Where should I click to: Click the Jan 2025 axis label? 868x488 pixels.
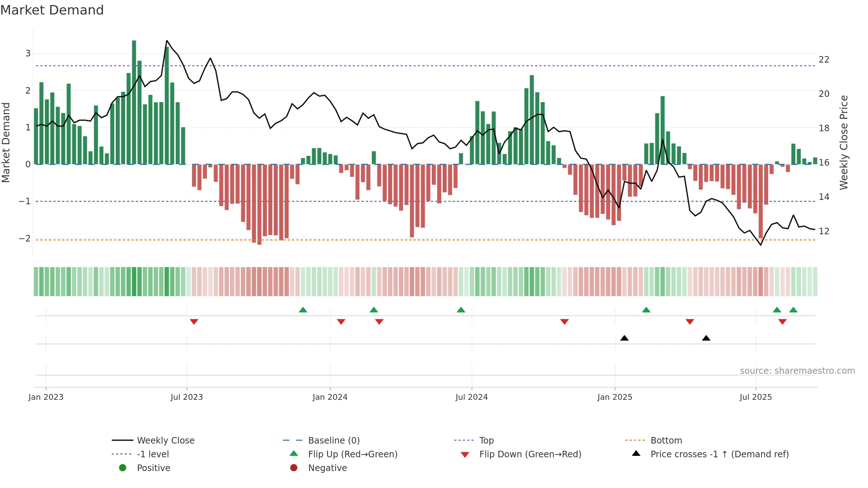(x=615, y=397)
